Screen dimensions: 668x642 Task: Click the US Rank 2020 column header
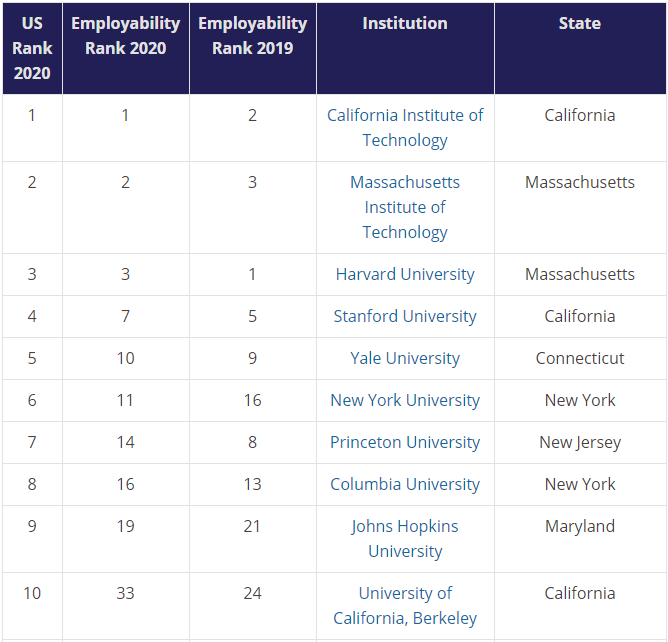tap(32, 48)
